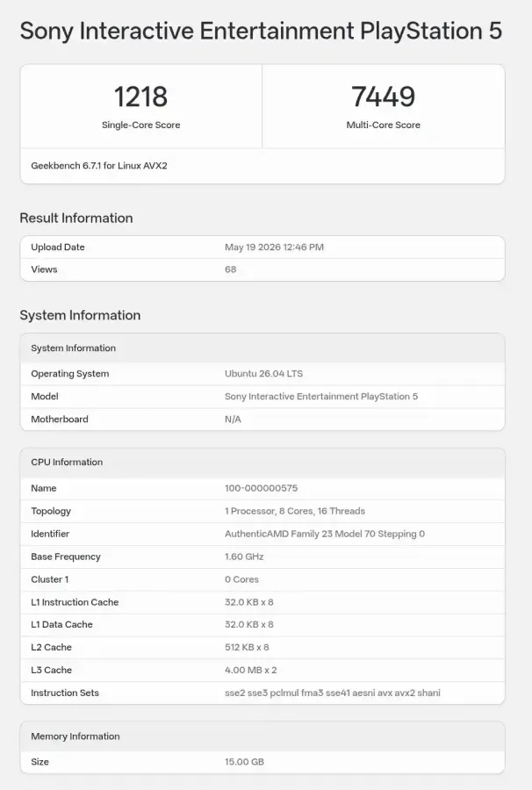
Task: Click the 'Result Information' heading
Action: click(x=76, y=219)
